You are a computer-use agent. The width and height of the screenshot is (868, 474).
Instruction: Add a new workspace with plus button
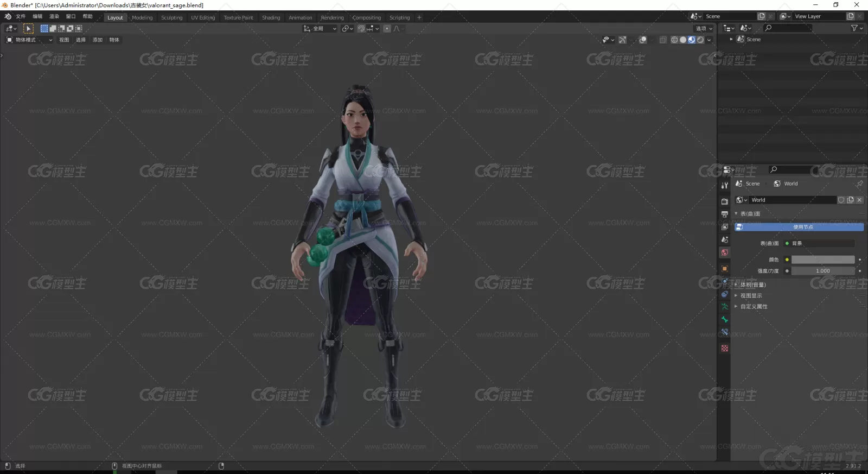pos(419,18)
